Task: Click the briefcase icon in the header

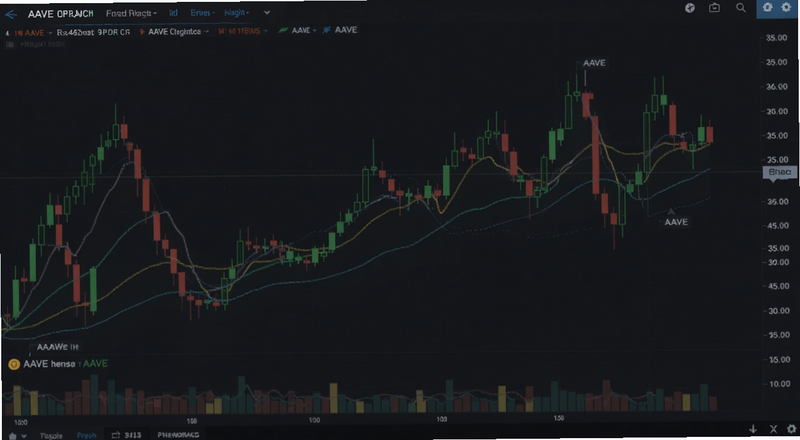Action: 714,8
